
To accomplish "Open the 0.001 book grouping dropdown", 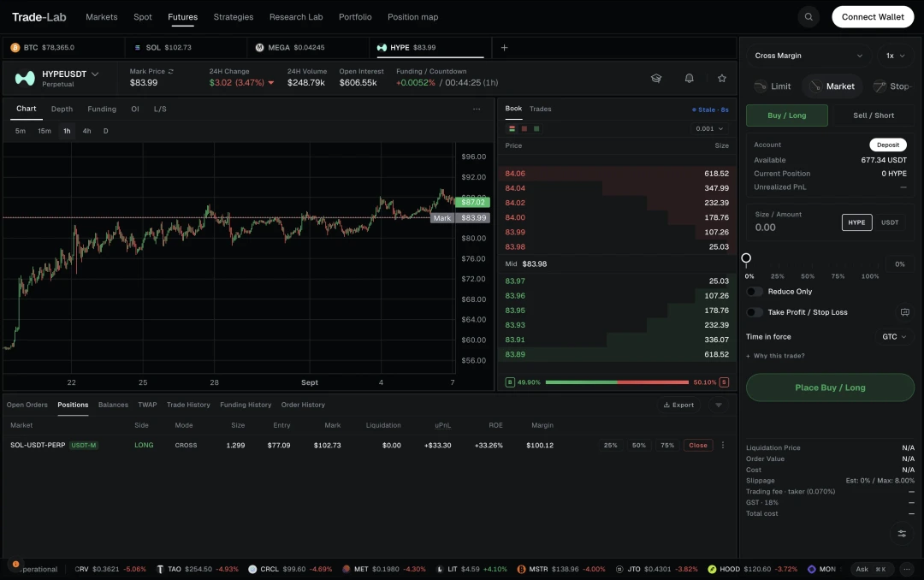I will (x=709, y=128).
